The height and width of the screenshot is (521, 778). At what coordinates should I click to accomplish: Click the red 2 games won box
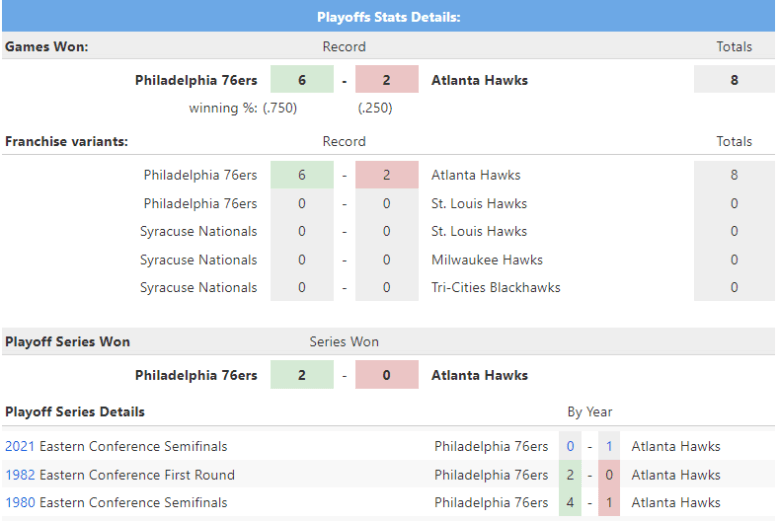click(x=386, y=80)
